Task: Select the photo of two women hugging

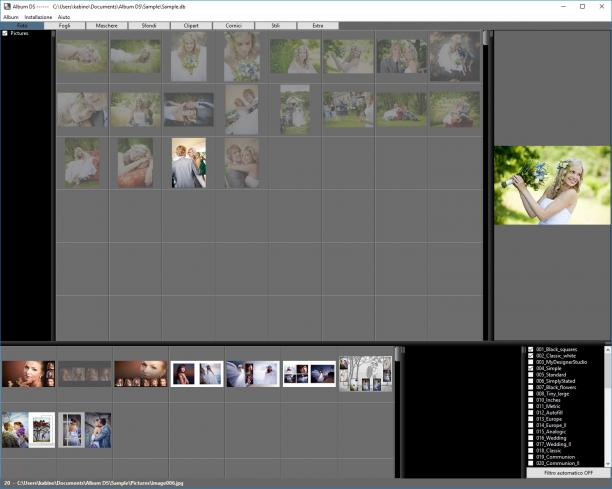Action: 242,163
